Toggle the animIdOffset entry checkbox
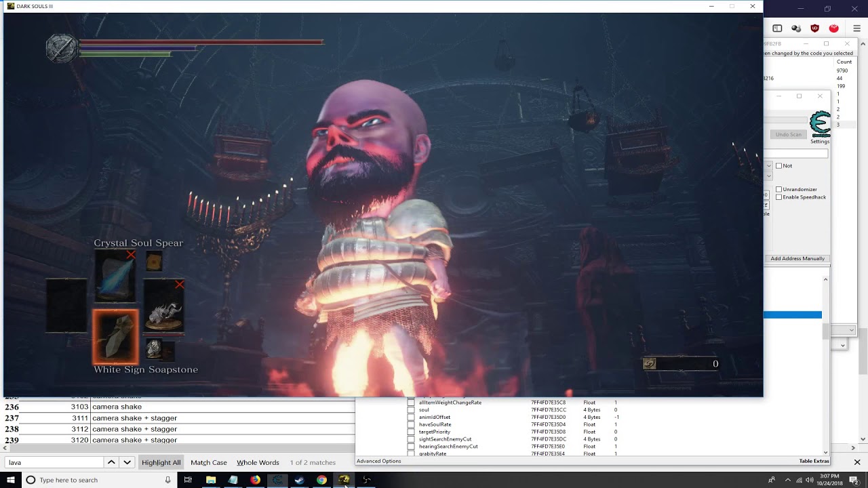This screenshot has height=488, width=868. click(x=411, y=418)
